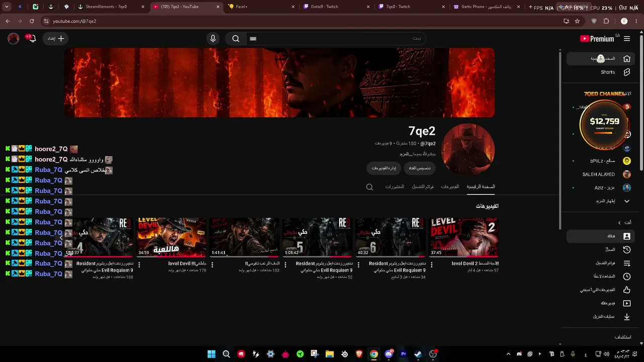Play the Level Devil 2 video thumbnail

[464, 237]
